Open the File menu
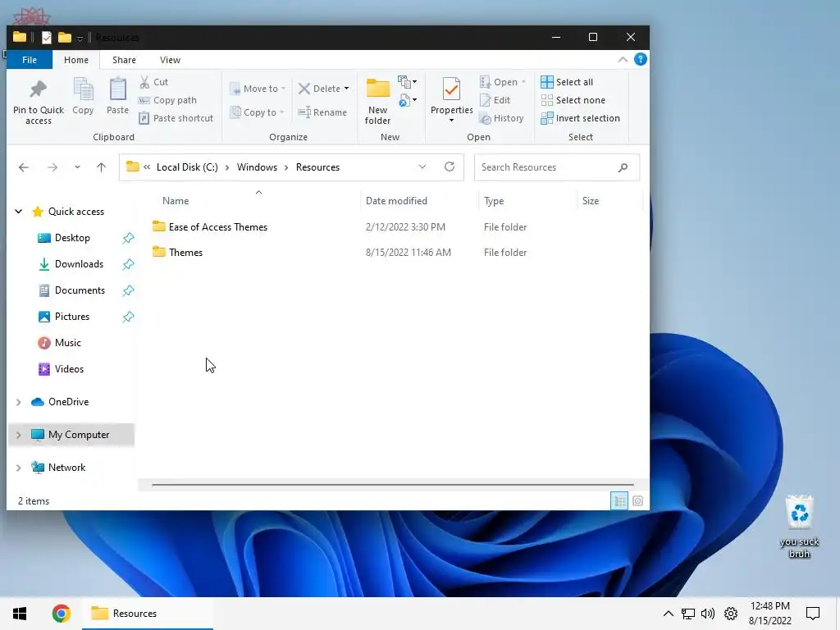 tap(30, 59)
